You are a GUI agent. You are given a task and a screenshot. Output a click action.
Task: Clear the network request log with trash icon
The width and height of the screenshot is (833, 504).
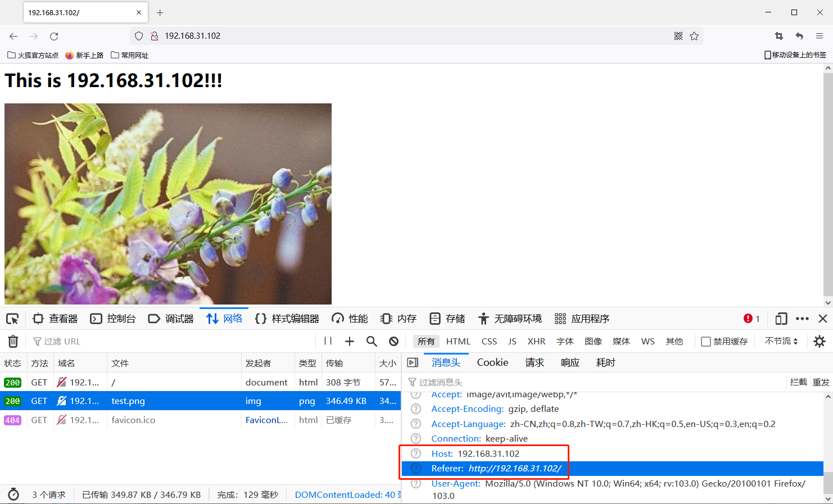(x=13, y=341)
